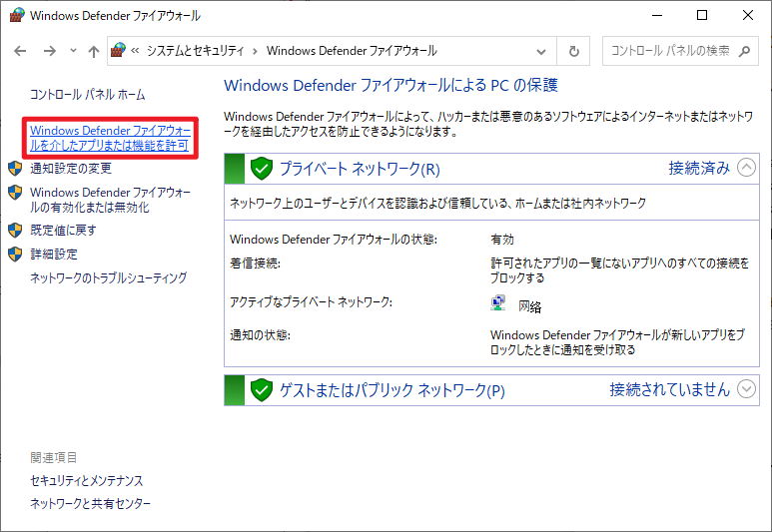772x532 pixels.
Task: Open the recent locations dropdown arrow
Action: [73, 50]
